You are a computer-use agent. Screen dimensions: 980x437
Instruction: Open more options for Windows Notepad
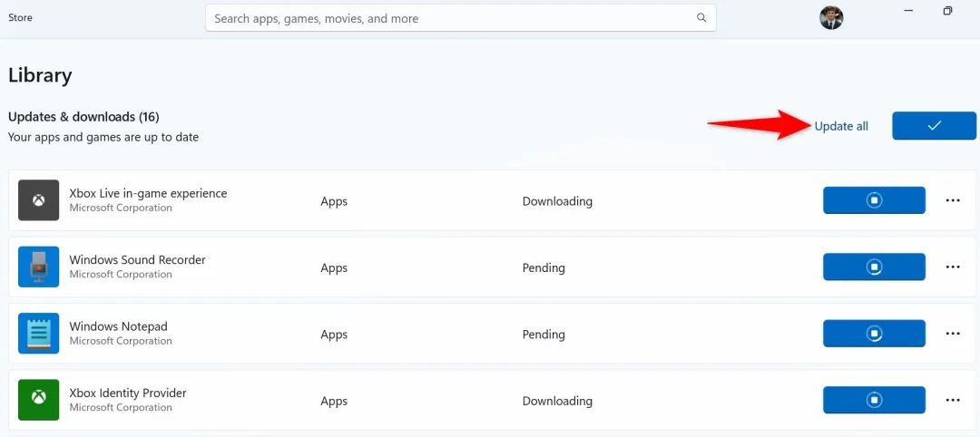pyautogui.click(x=953, y=334)
